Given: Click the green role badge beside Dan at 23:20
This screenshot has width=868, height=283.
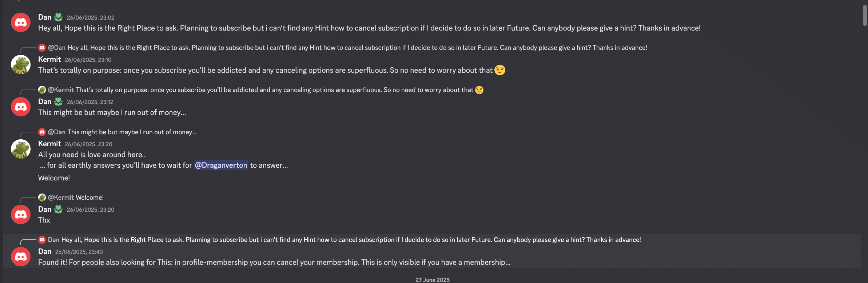Looking at the screenshot, I should pos(58,209).
